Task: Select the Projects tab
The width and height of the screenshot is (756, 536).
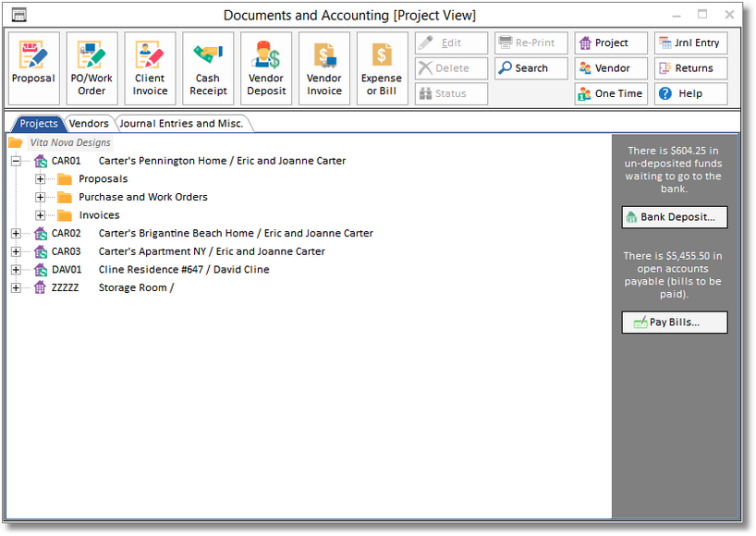Action: pyautogui.click(x=39, y=124)
